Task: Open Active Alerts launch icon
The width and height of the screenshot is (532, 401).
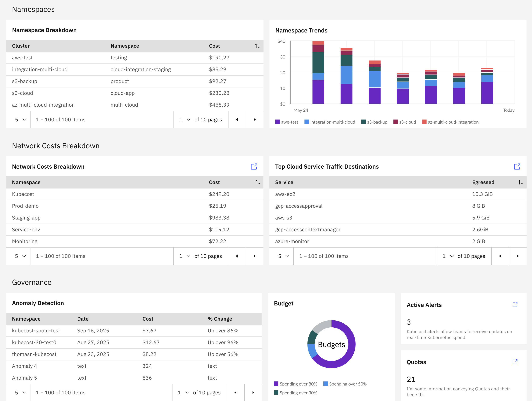Action: coord(515,305)
